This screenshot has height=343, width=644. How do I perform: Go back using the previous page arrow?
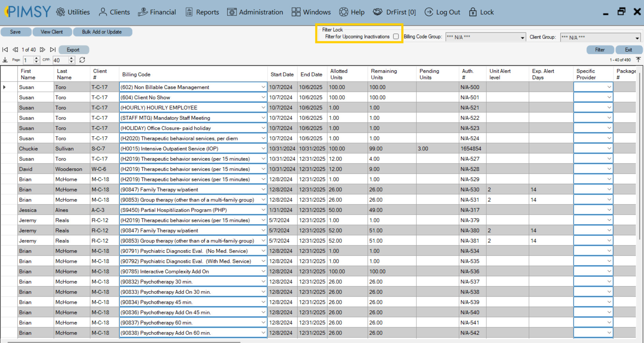pyautogui.click(x=15, y=49)
